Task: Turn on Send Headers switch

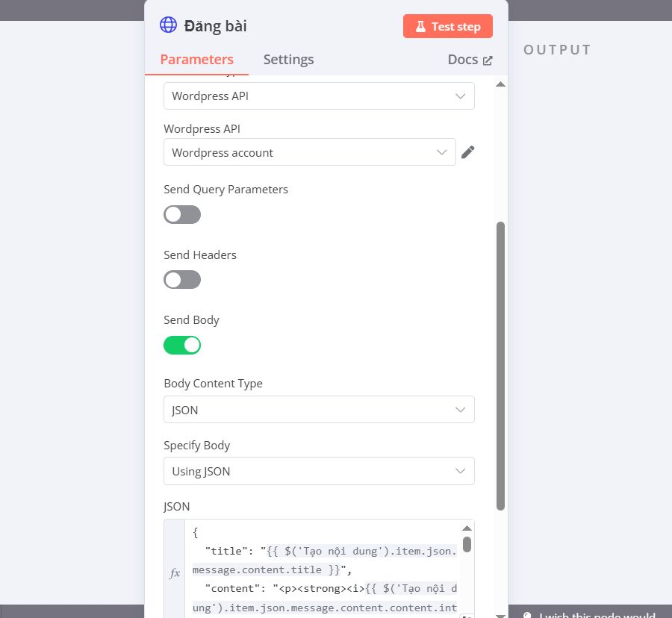Action: tap(182, 280)
